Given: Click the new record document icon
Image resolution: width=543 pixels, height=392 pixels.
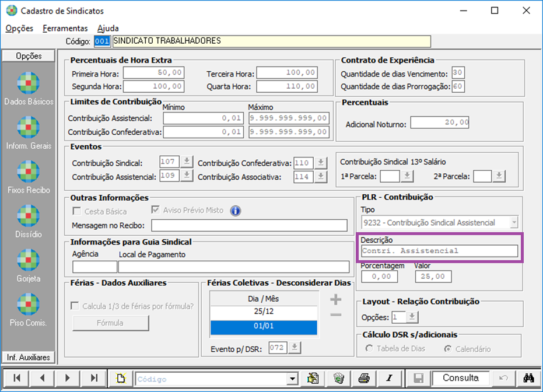Looking at the screenshot, I should point(121,378).
